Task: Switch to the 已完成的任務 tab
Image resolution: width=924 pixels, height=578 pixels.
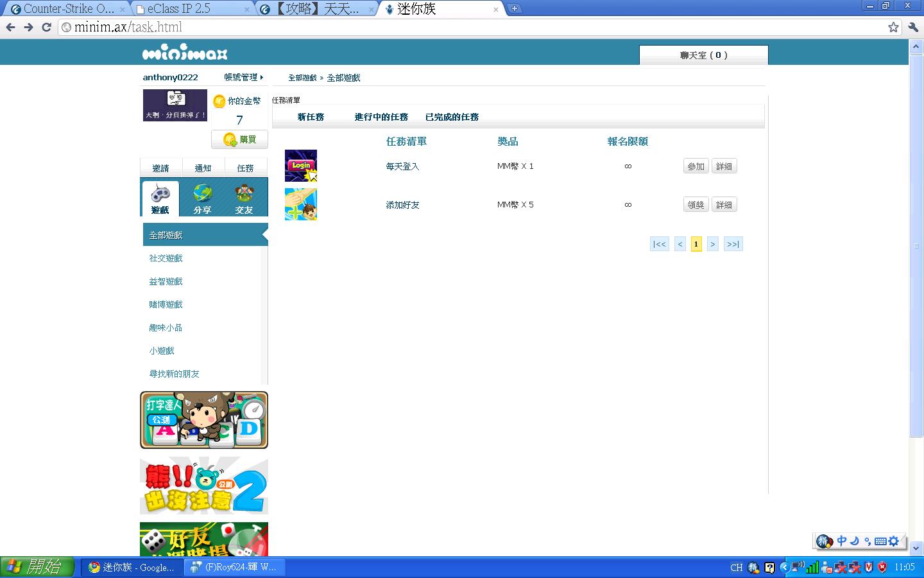Action: [452, 117]
